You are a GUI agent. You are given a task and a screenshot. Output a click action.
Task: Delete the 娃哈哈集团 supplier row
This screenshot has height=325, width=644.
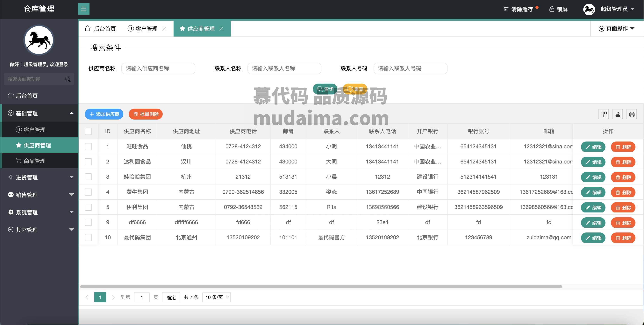(623, 177)
